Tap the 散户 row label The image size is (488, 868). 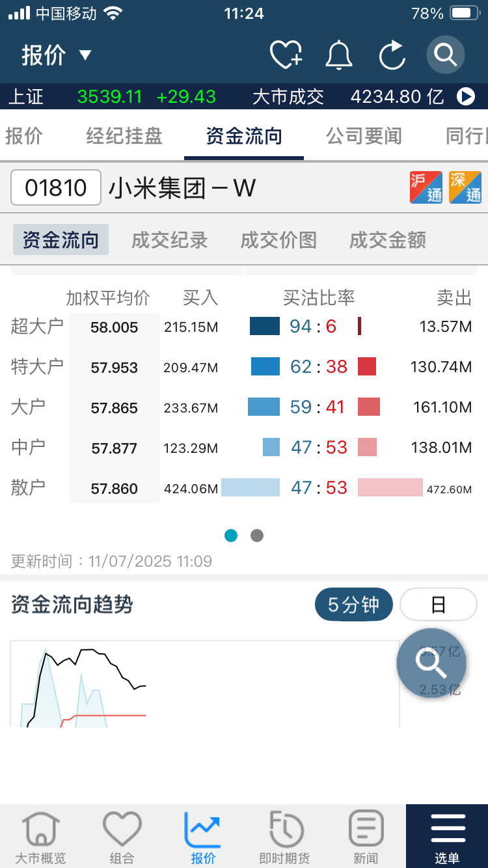(x=28, y=487)
